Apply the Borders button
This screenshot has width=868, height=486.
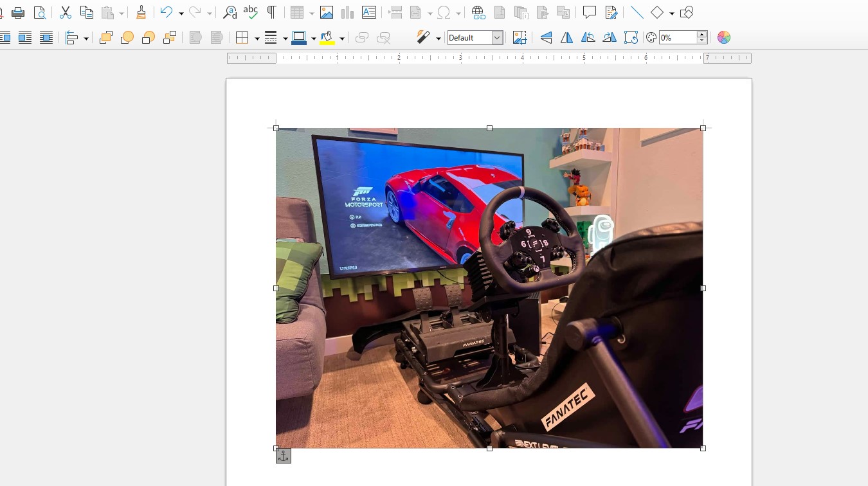click(242, 38)
